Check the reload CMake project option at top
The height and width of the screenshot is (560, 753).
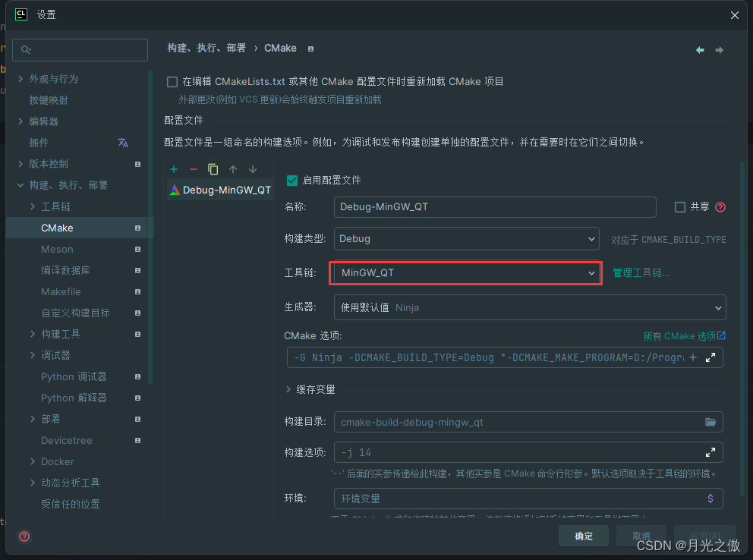click(171, 81)
